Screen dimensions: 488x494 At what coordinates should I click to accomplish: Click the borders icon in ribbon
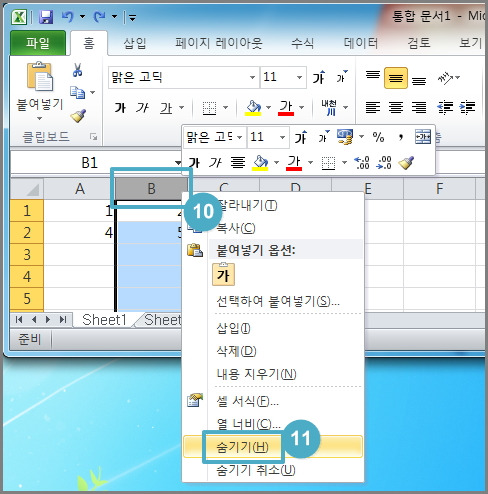209,108
